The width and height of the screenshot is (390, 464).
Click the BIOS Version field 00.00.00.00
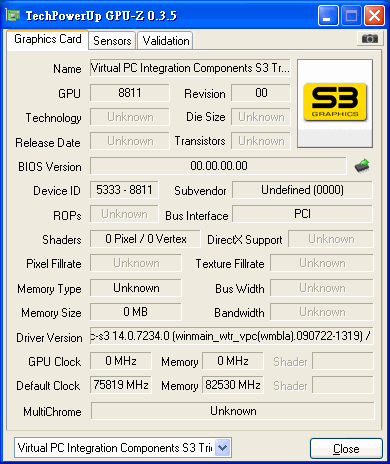218,166
